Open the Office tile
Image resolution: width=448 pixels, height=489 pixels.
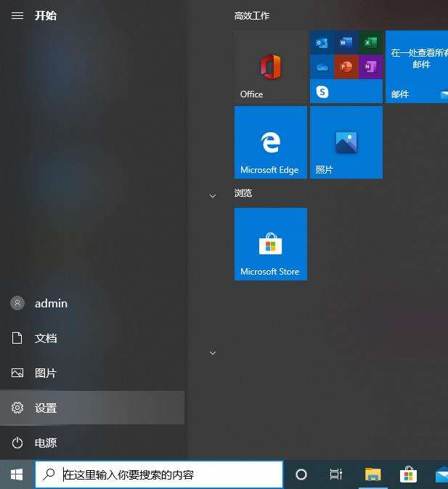pyautogui.click(x=270, y=66)
